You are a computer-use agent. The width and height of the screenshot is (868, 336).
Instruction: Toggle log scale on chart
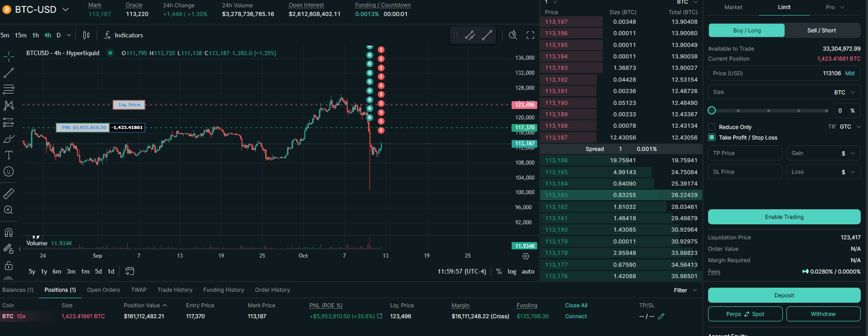[512, 271]
